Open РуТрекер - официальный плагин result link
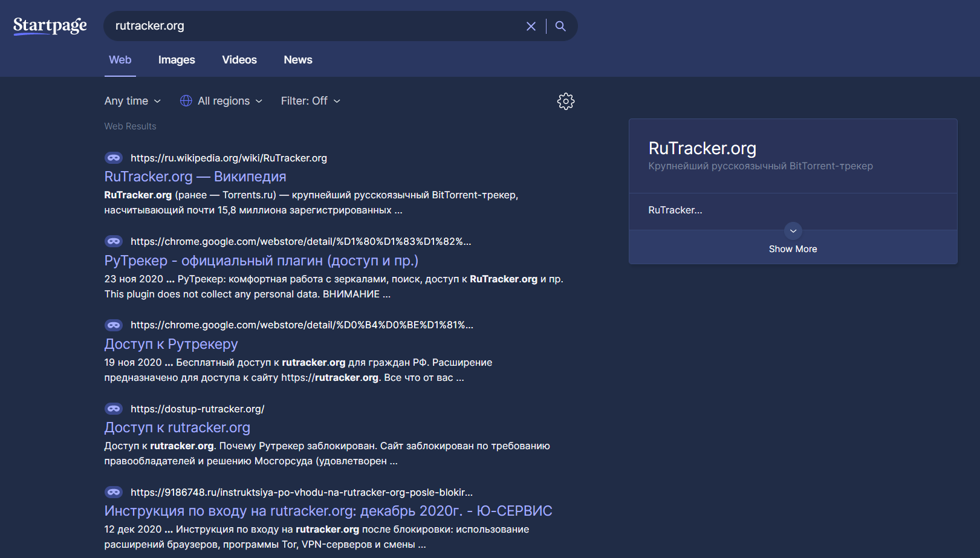Screen dimensions: 980x558 261,261
